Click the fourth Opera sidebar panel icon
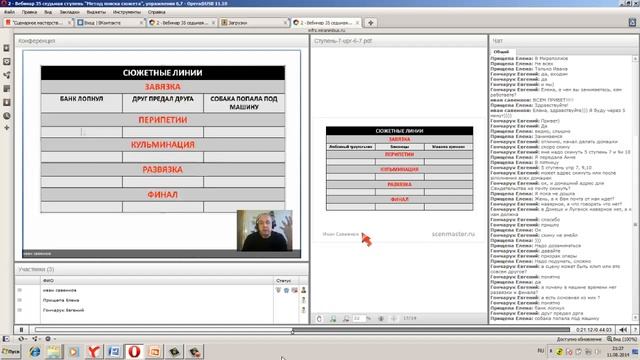 tap(7, 89)
